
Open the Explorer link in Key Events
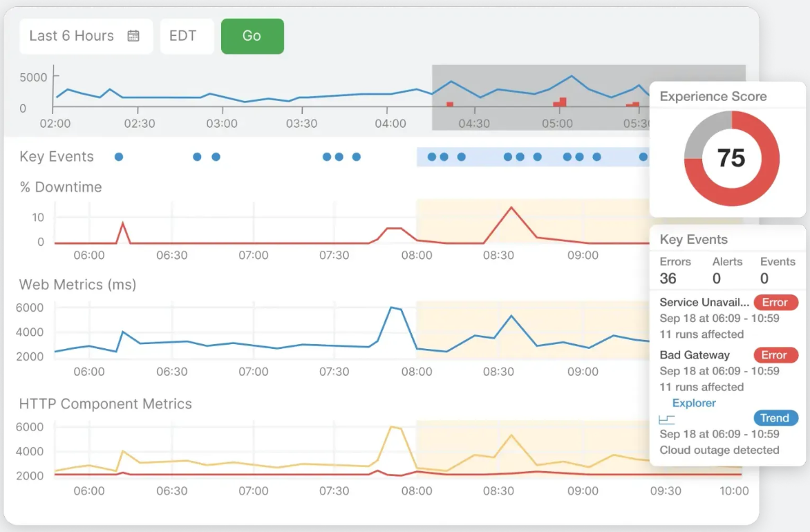click(694, 403)
